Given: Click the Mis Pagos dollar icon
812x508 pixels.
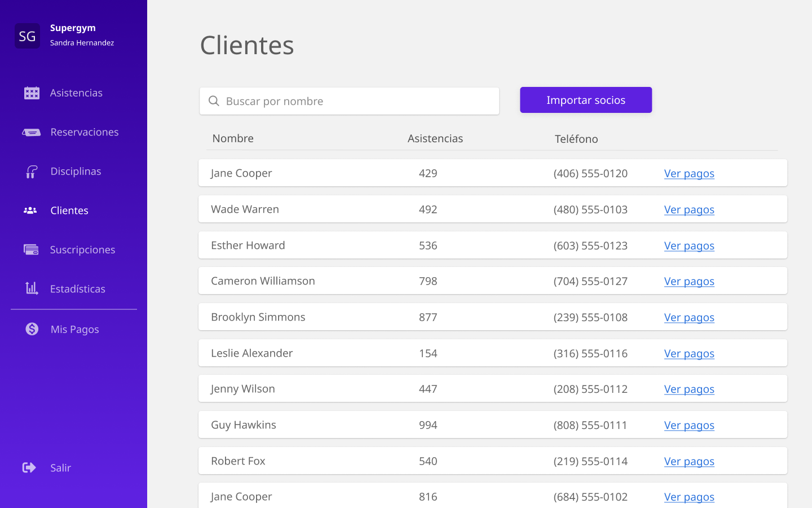Looking at the screenshot, I should click(32, 329).
